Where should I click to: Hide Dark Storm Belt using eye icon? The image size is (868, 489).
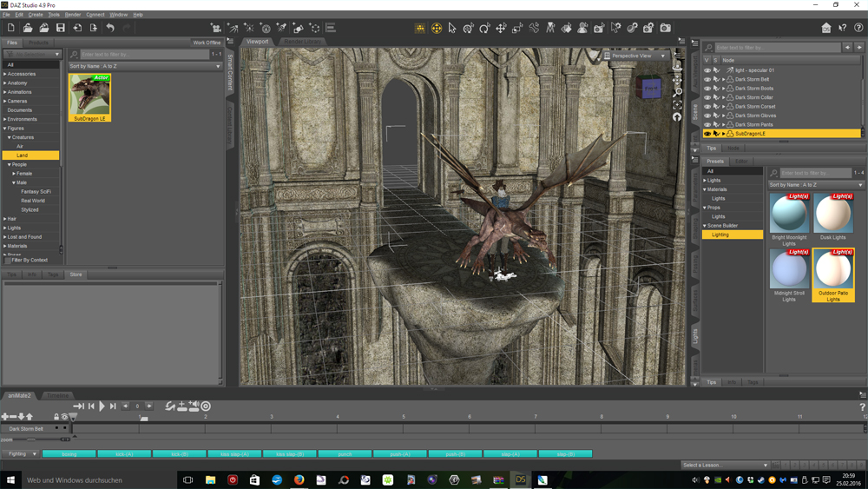[x=707, y=79]
